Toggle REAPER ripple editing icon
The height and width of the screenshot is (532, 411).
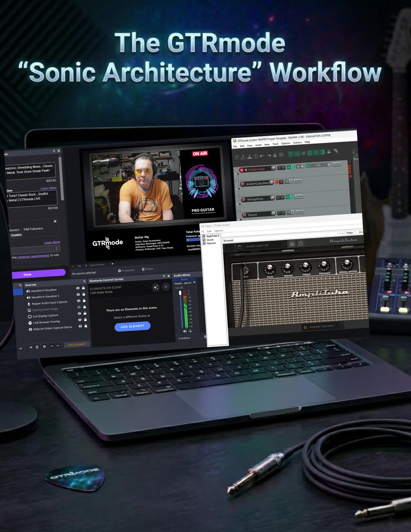[x=303, y=153]
